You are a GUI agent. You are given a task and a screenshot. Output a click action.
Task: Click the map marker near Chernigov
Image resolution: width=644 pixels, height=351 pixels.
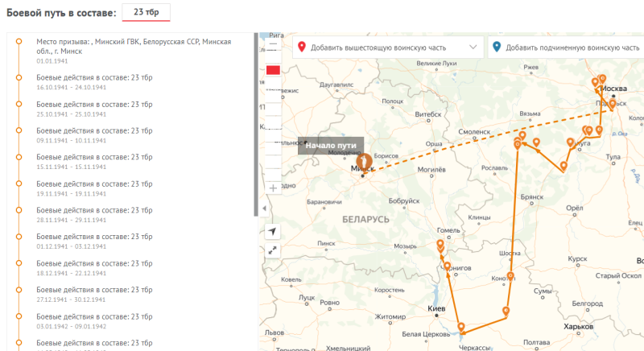[447, 266]
